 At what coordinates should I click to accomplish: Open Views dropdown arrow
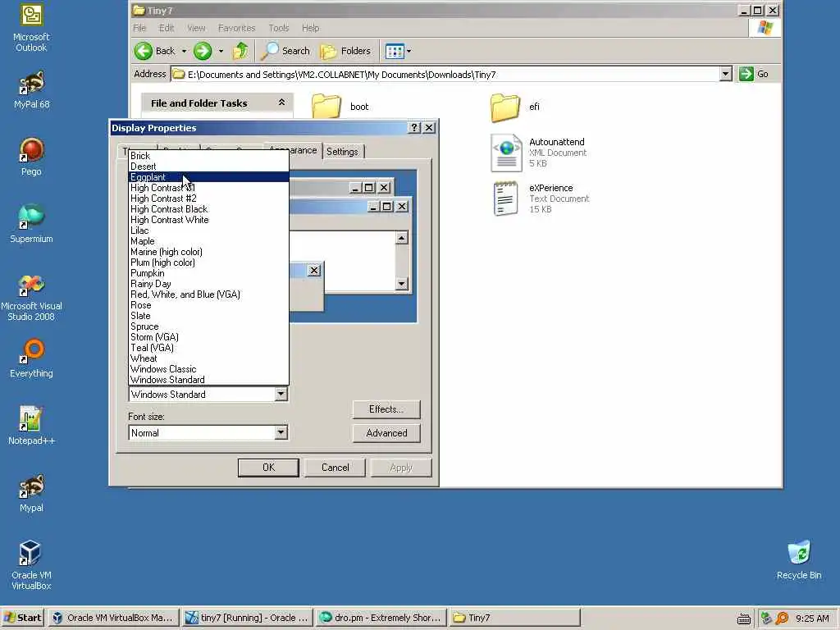[409, 52]
